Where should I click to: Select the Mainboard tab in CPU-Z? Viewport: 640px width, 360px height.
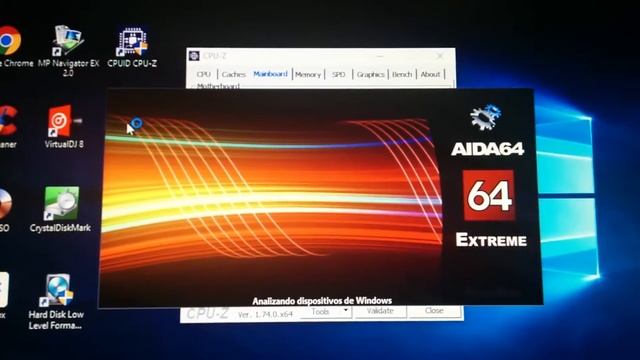(x=270, y=74)
